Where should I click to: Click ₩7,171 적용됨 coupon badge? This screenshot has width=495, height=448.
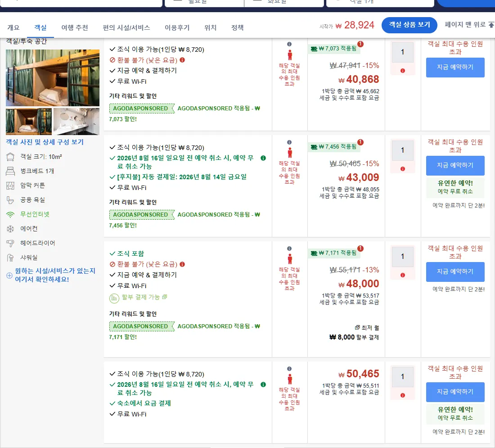(334, 253)
